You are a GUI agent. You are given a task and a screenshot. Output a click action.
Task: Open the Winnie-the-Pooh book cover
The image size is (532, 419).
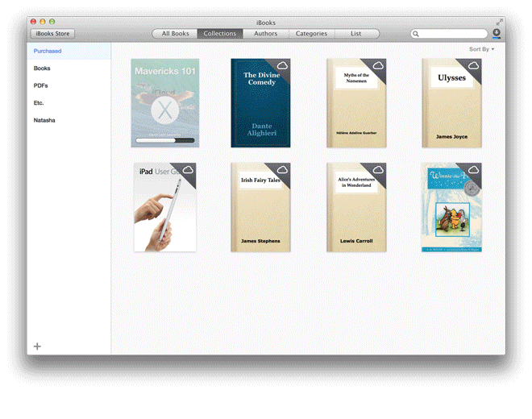coord(451,207)
